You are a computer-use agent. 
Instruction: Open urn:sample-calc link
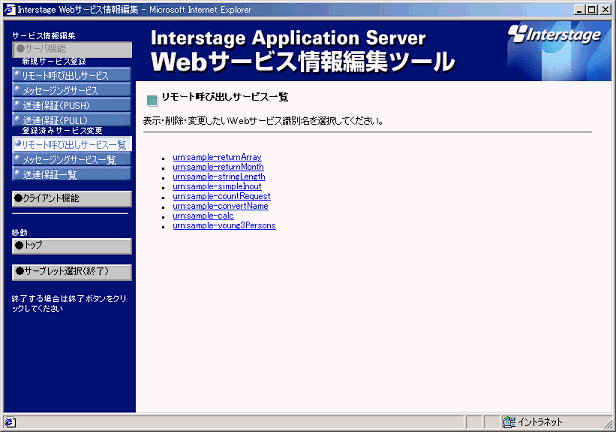coord(203,216)
